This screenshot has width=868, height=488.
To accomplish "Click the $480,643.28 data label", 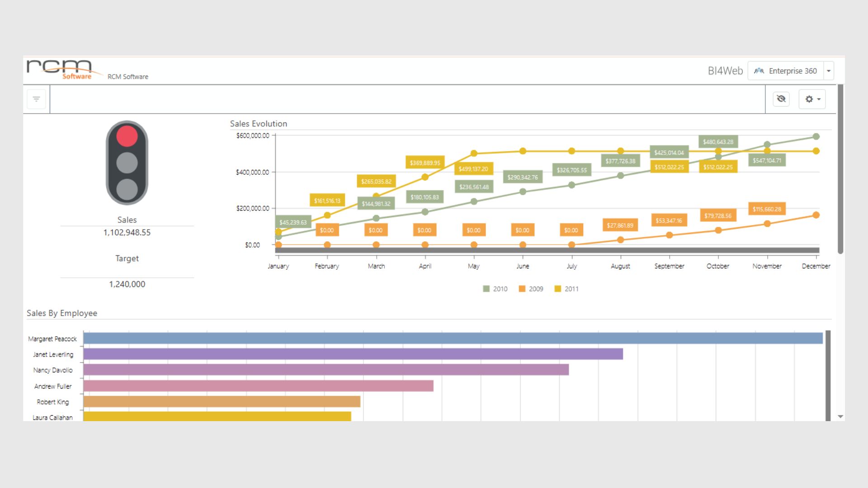I will (718, 142).
